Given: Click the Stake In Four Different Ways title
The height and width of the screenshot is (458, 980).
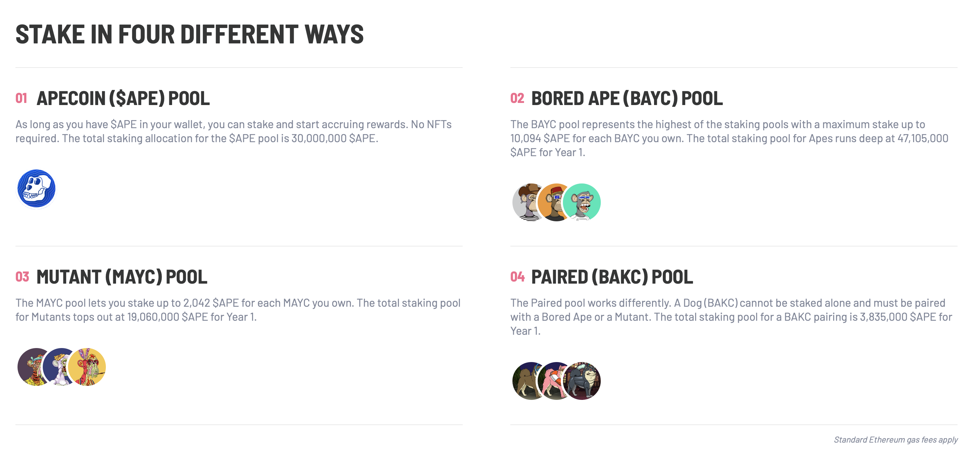Looking at the screenshot, I should click(190, 34).
